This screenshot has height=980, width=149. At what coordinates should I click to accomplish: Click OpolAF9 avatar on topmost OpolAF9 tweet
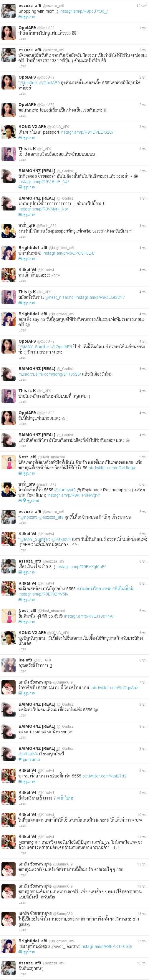[8, 34]
